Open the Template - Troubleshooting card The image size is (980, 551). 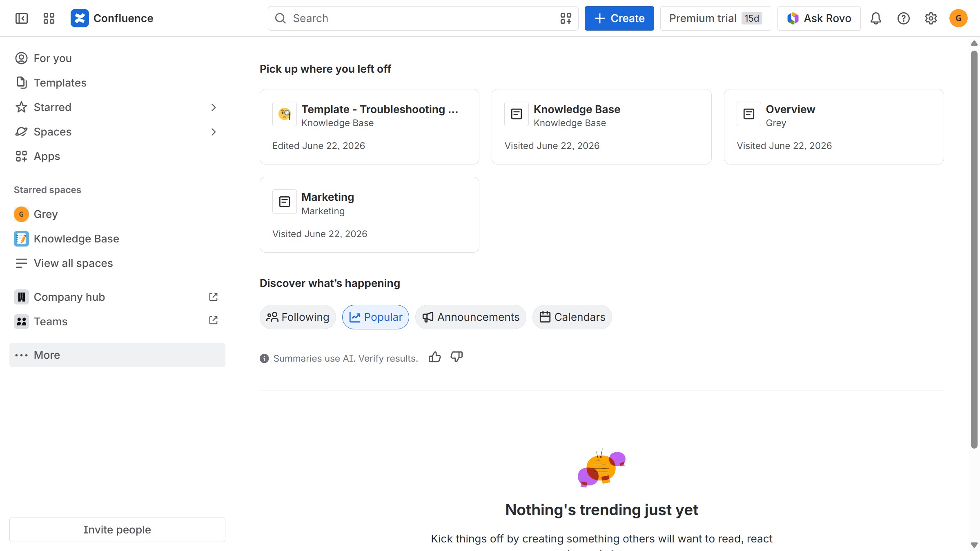coord(370,127)
